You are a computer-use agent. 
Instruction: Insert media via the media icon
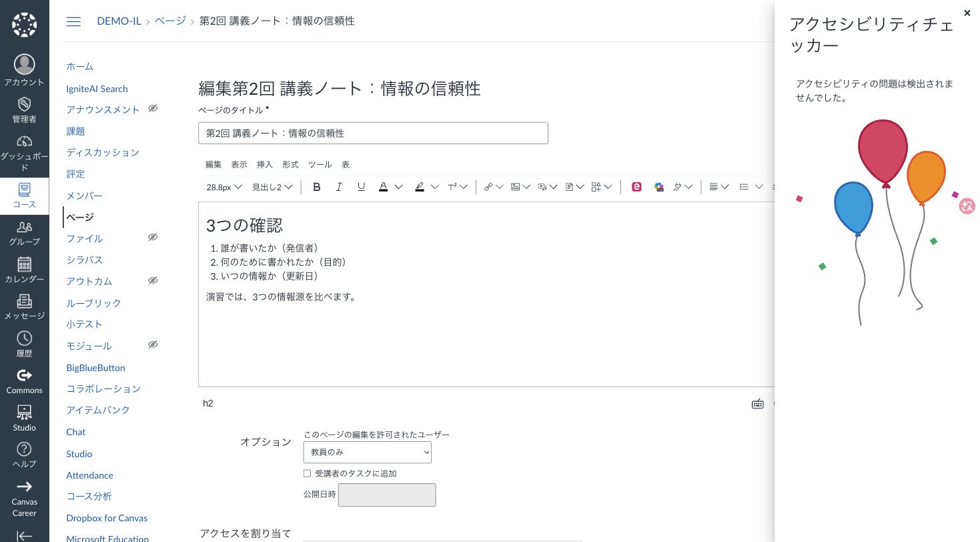click(542, 187)
